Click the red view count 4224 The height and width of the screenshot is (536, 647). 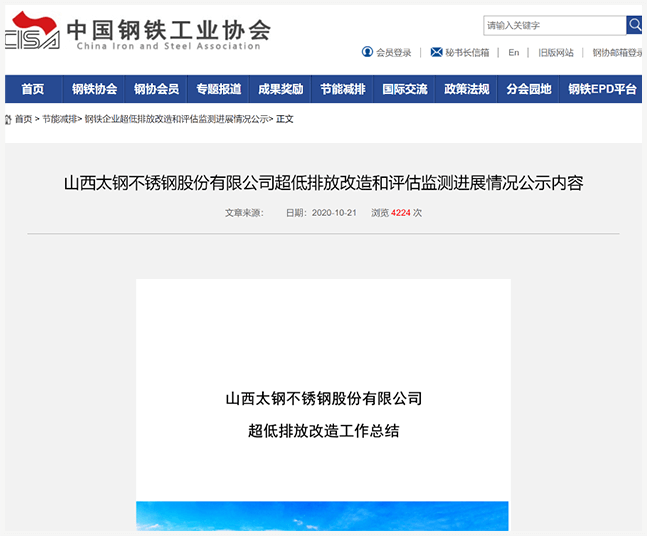[x=401, y=213]
